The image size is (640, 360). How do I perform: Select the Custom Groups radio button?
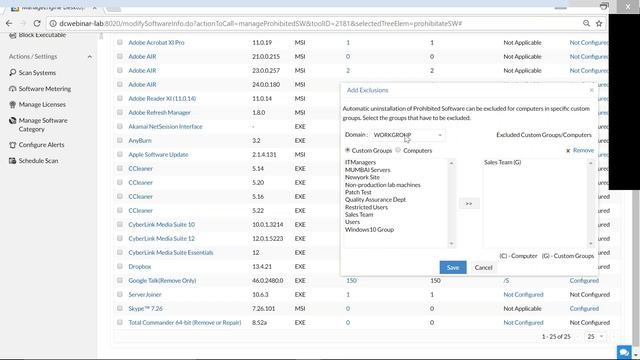(348, 150)
